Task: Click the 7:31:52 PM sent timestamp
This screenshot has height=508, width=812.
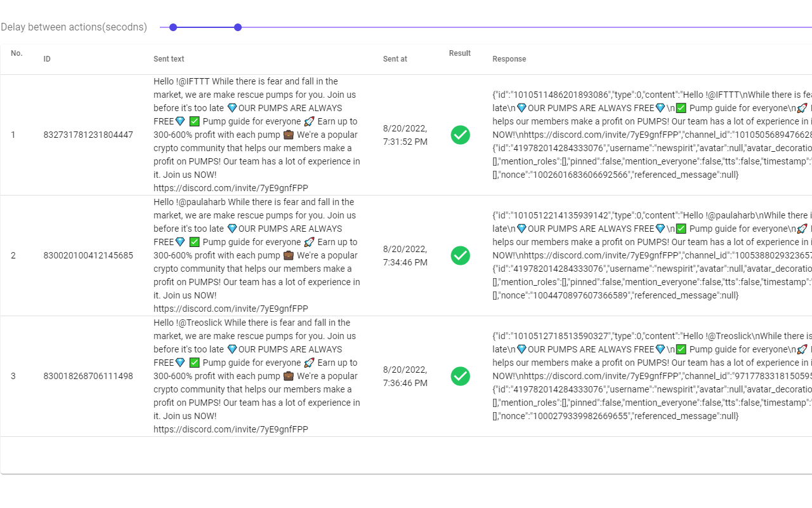Action: pos(405,135)
